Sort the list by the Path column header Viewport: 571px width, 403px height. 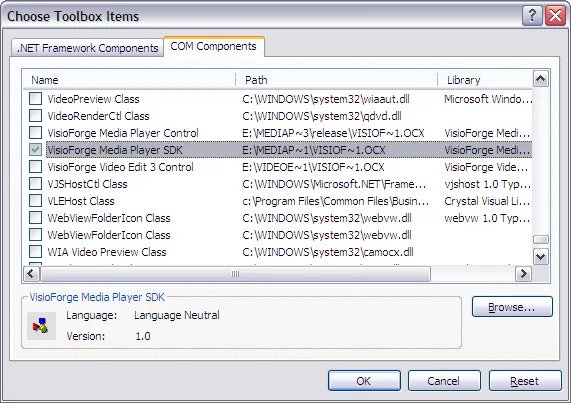[x=337, y=80]
